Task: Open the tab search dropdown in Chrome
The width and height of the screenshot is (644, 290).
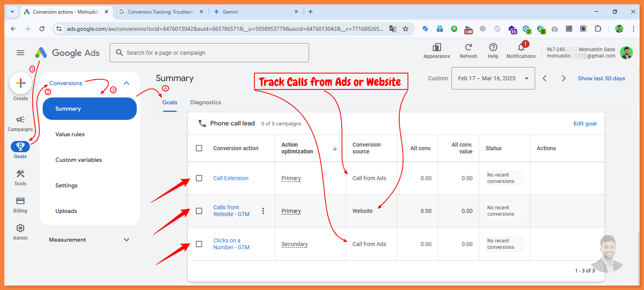Action: pos(12,12)
